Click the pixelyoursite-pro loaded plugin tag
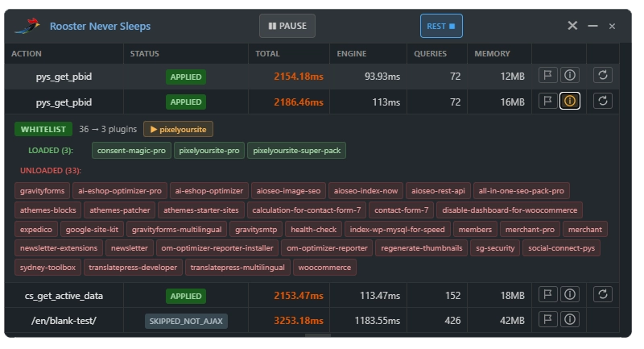Viewport: 644px width, 349px height. click(x=209, y=151)
